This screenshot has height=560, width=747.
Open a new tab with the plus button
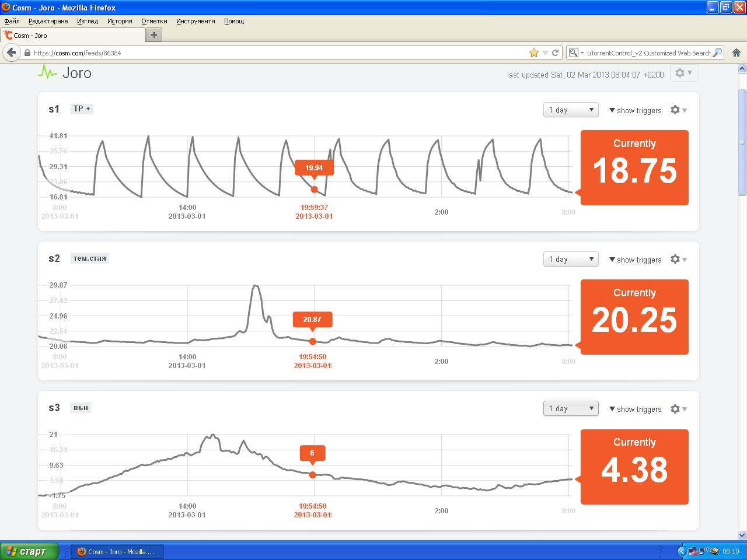point(154,35)
